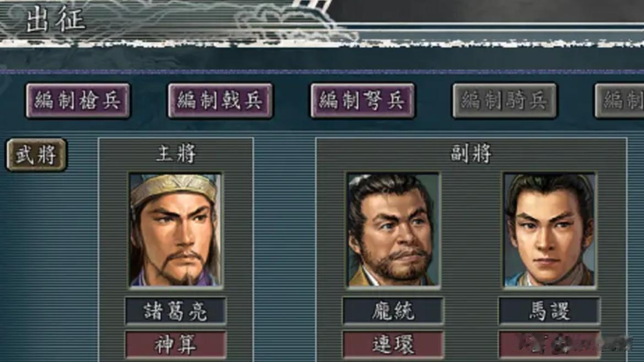This screenshot has height=362, width=644.
Task: Open the 武將 officer selection button
Action: coord(36,155)
